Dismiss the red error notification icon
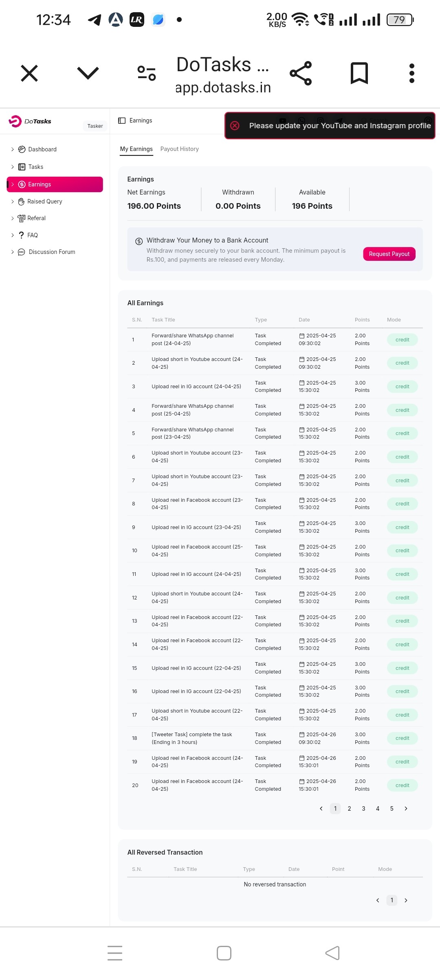 click(x=235, y=125)
